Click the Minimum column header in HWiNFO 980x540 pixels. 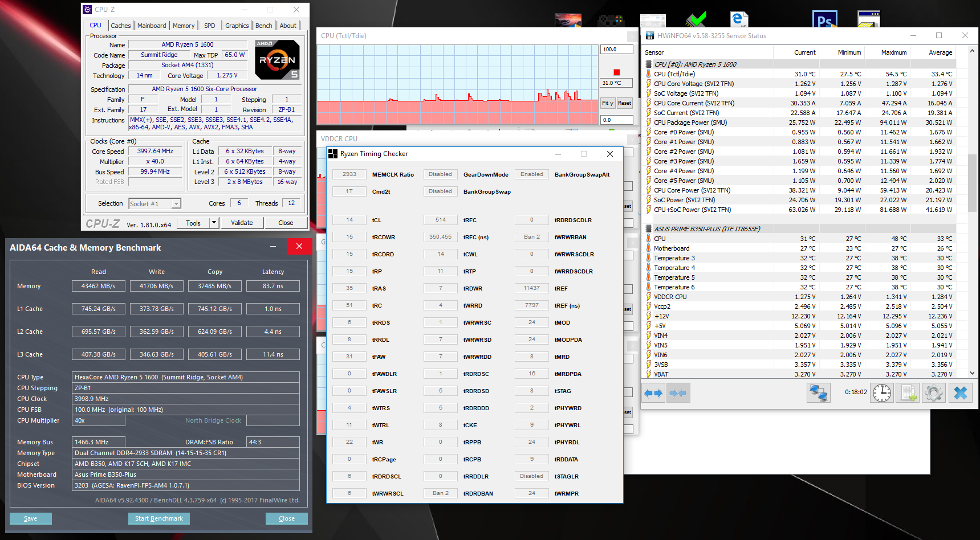(841, 52)
